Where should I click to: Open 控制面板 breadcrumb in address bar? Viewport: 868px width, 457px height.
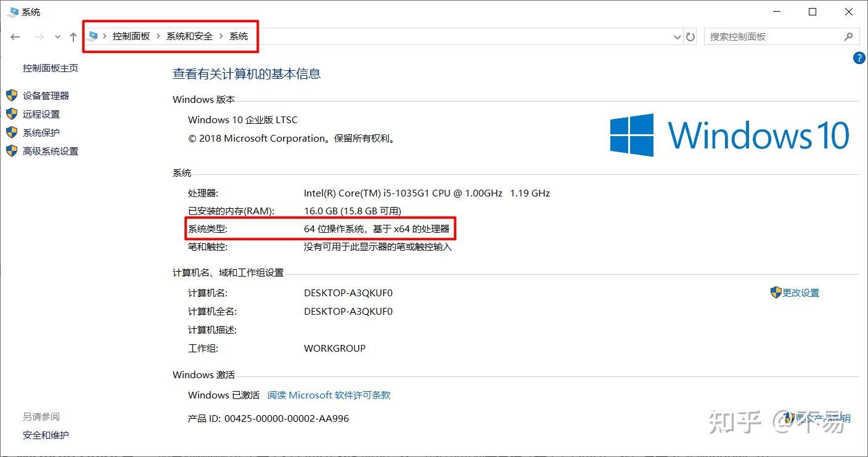[131, 36]
